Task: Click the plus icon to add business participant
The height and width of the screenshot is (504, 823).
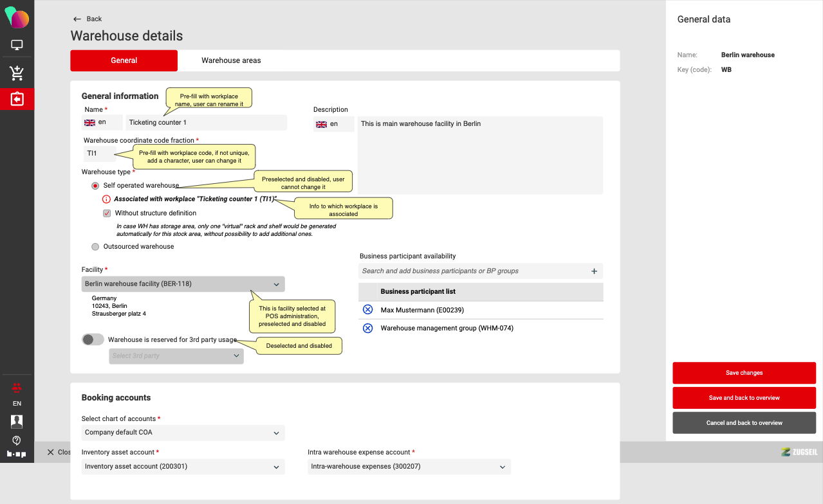Action: click(594, 271)
